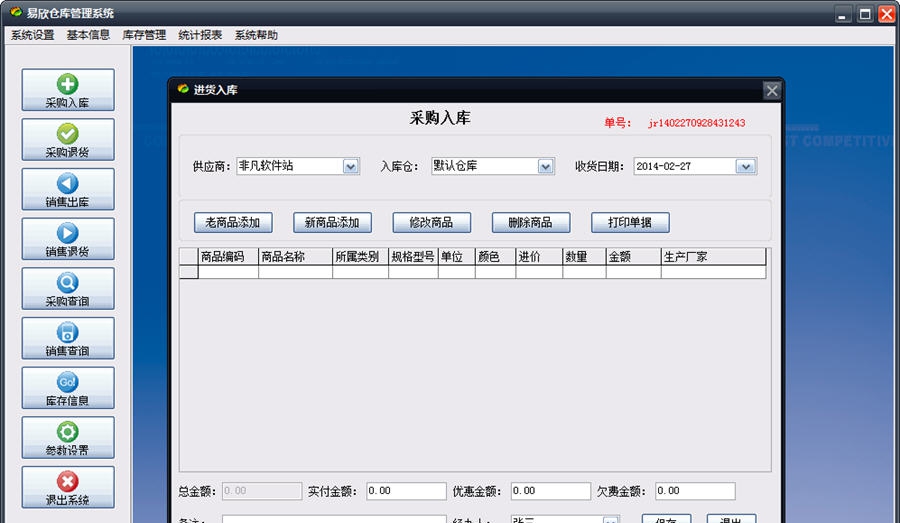Viewport: 900px width, 523px height.
Task: Click the 采购退货 green checkmark icon
Action: tap(68, 139)
